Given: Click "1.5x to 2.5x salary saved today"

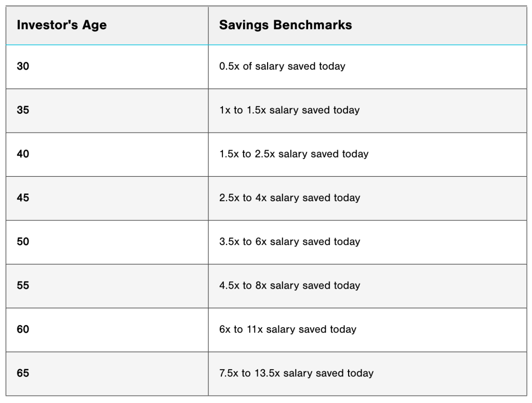Looking at the screenshot, I should (x=294, y=154).
